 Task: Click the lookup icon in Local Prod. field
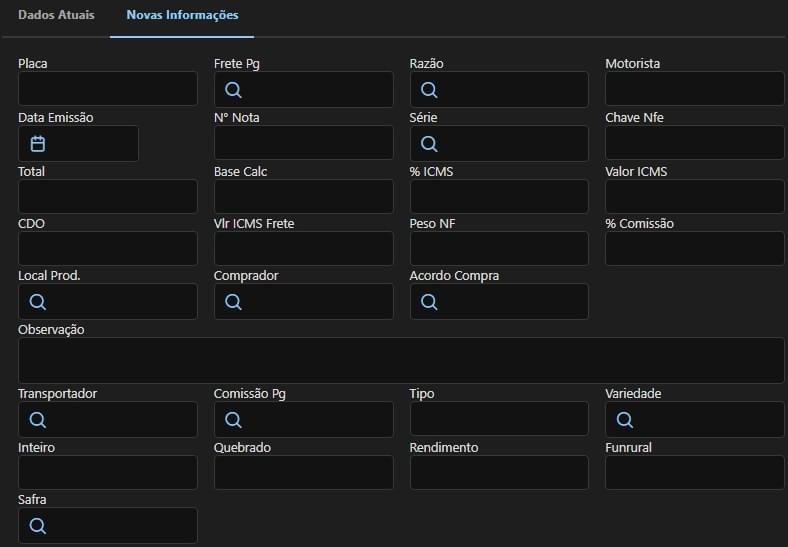coord(38,302)
